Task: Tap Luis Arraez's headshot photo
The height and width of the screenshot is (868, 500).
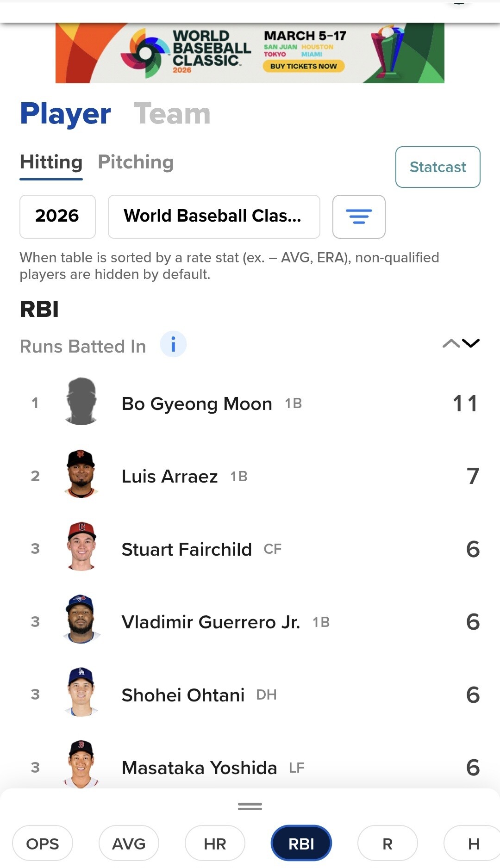Action: [81, 474]
